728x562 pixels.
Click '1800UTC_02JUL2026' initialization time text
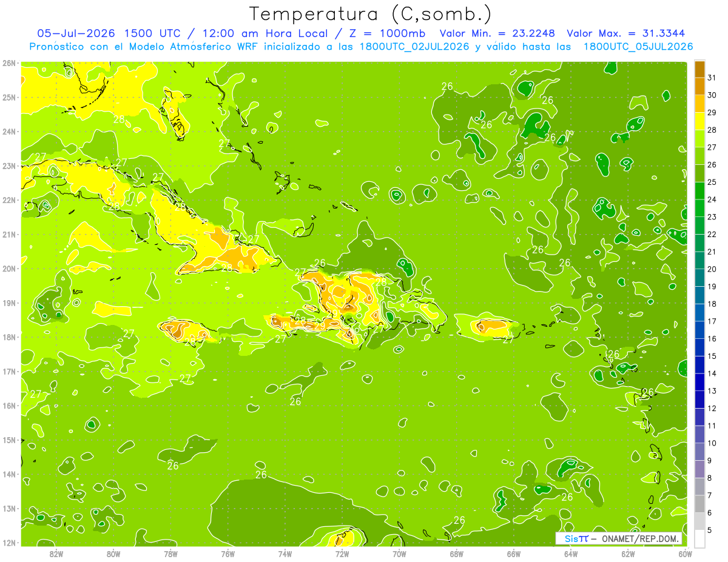coord(414,47)
